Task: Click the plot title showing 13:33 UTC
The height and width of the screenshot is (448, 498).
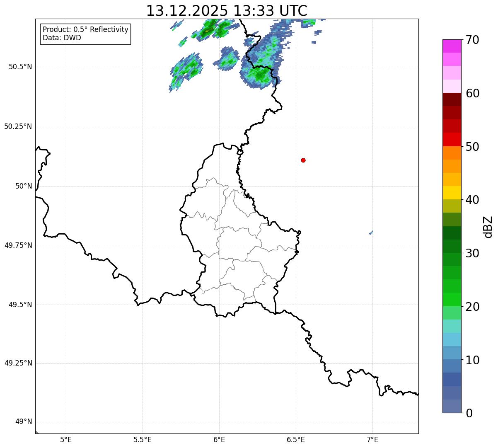Action: point(227,11)
